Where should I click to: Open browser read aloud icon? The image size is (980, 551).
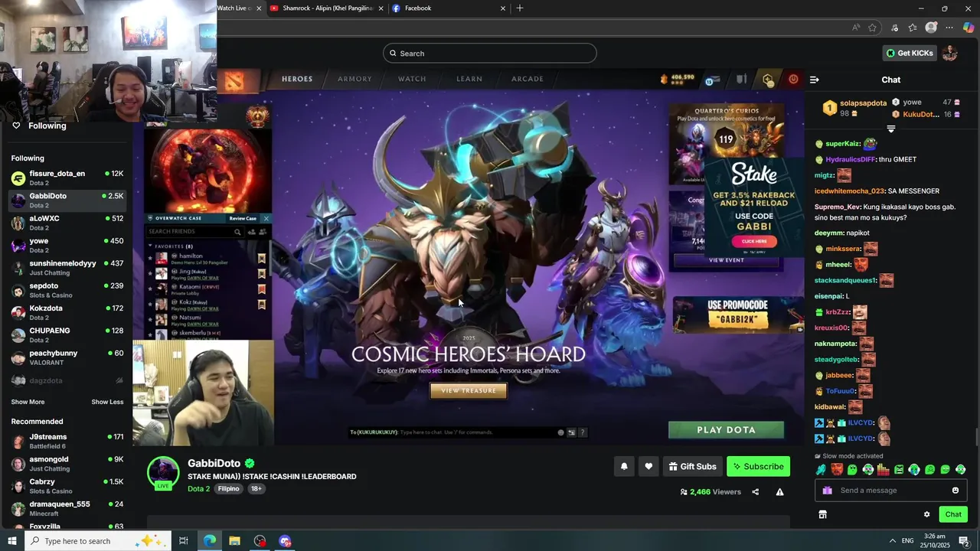coord(856,28)
